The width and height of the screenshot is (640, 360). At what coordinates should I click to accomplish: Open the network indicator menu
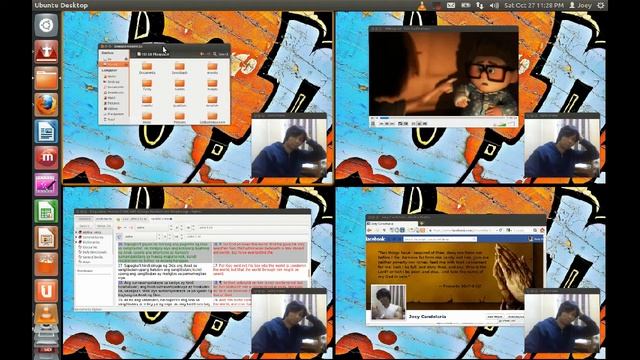click(x=480, y=5)
